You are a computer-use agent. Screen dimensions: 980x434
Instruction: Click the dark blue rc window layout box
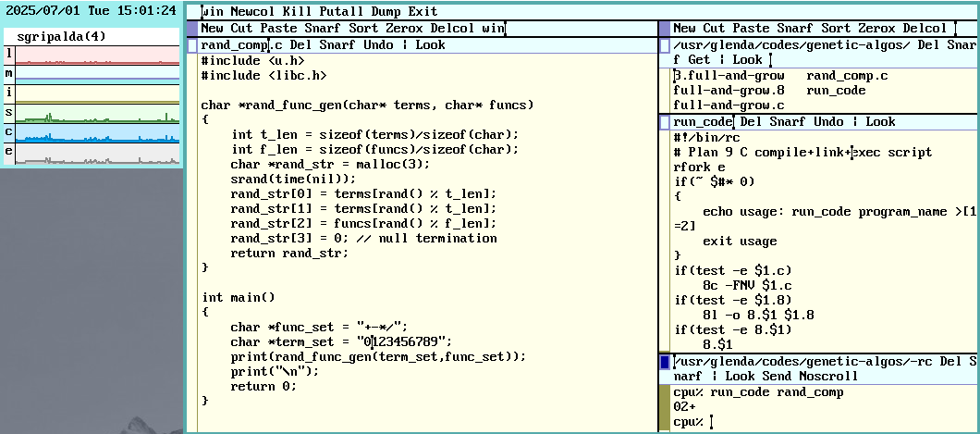point(665,362)
